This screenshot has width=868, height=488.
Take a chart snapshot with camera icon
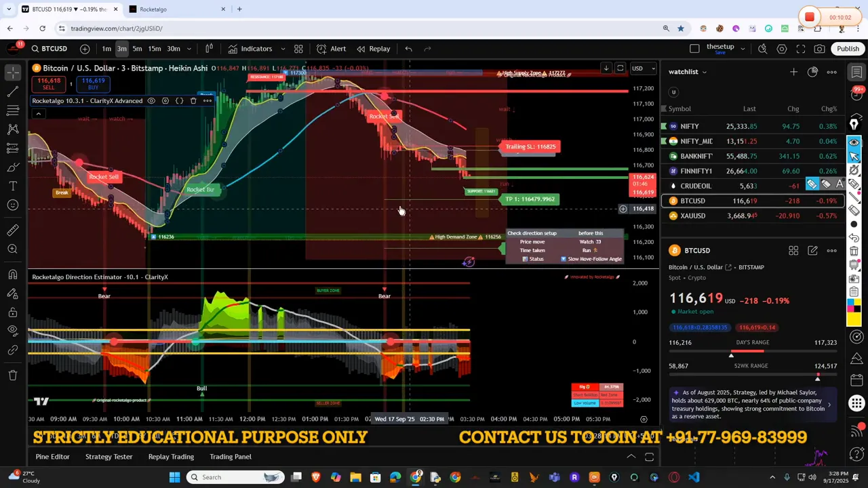click(x=819, y=49)
